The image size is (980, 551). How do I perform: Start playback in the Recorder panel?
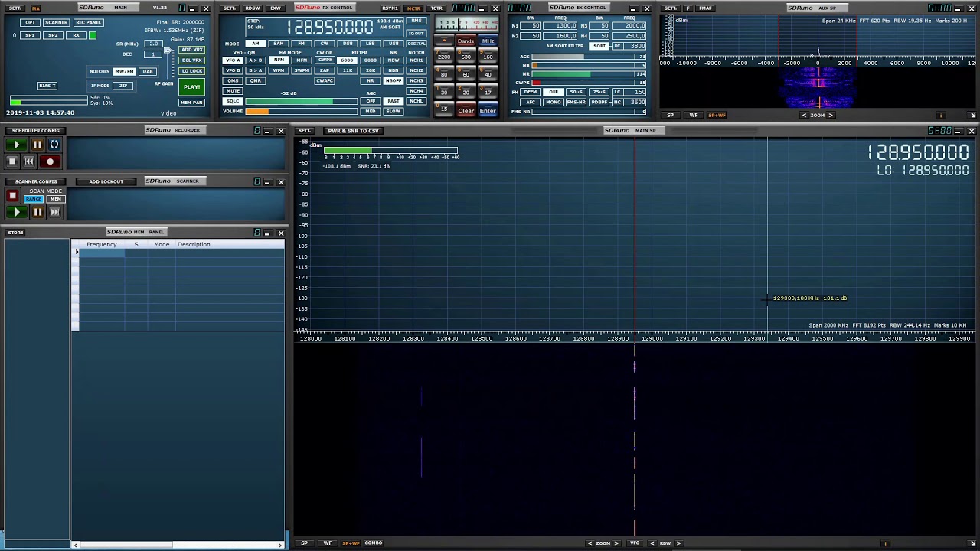16,145
